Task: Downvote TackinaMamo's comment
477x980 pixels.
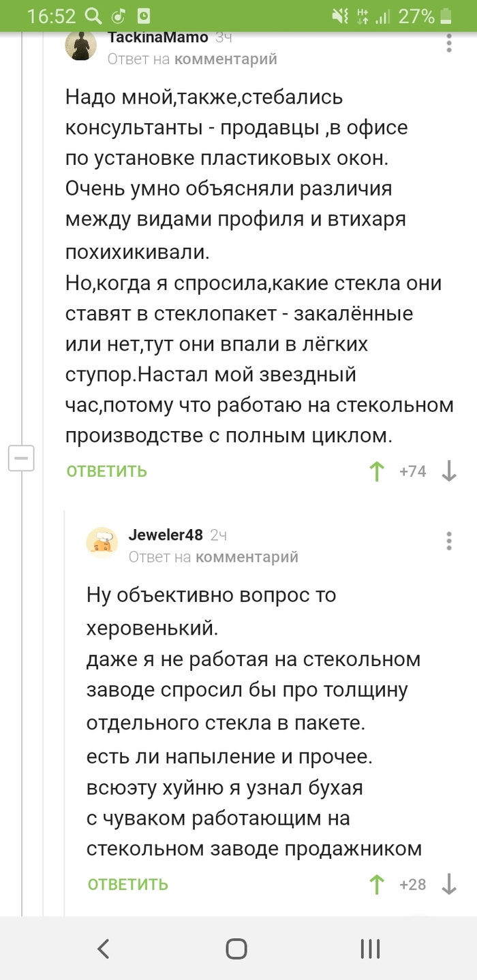Action: pyautogui.click(x=448, y=471)
